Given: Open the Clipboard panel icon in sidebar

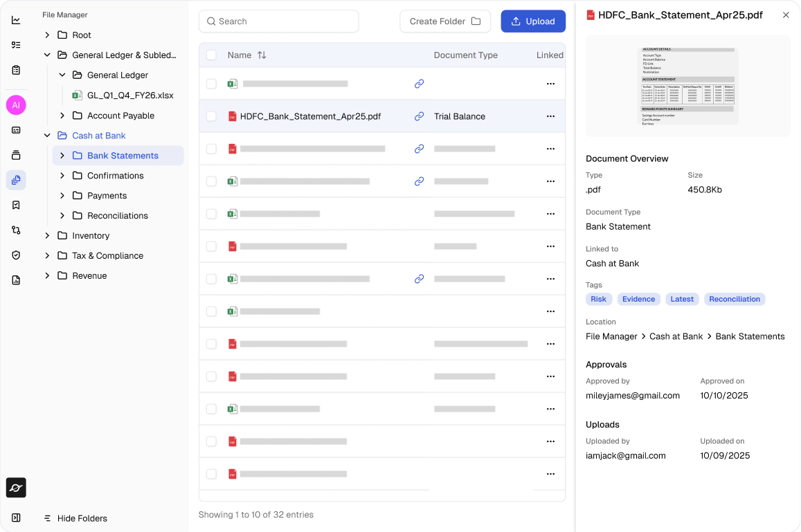Looking at the screenshot, I should click(16, 70).
